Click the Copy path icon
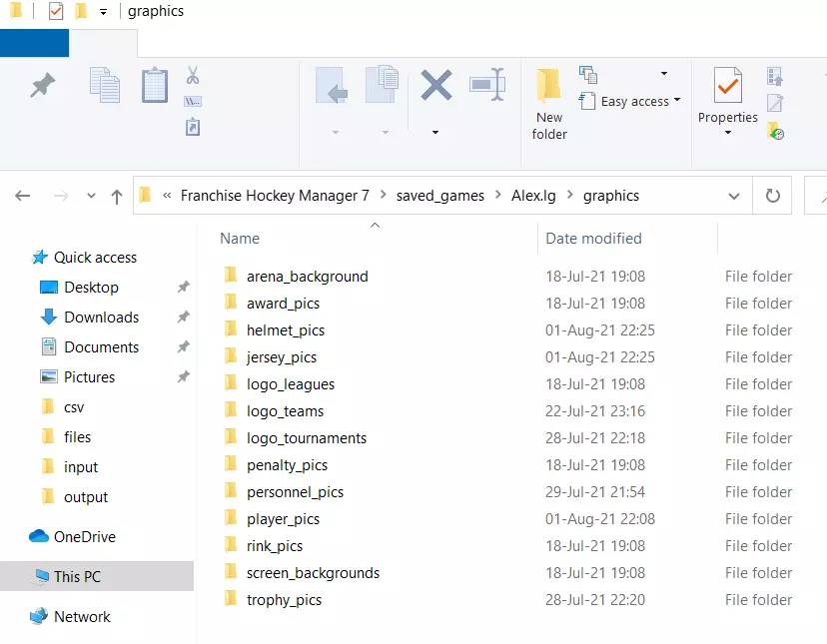Viewport: 827px width, 644px height. [193, 101]
